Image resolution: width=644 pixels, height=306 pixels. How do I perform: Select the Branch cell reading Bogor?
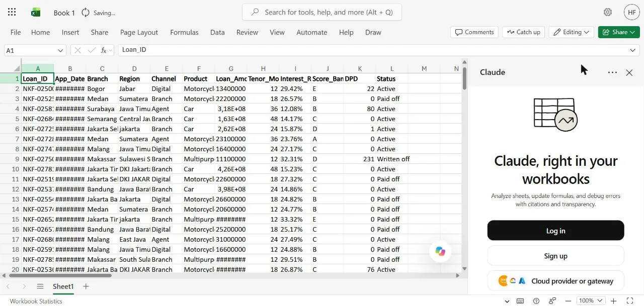tap(102, 88)
